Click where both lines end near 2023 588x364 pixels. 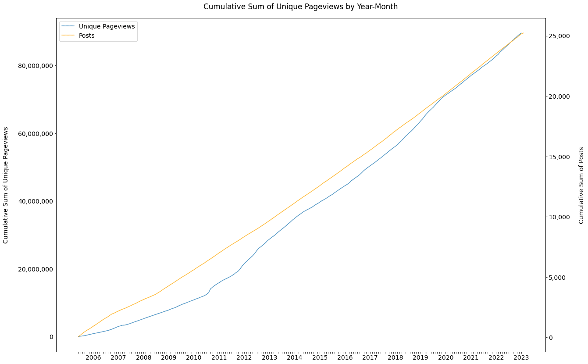[522, 33]
